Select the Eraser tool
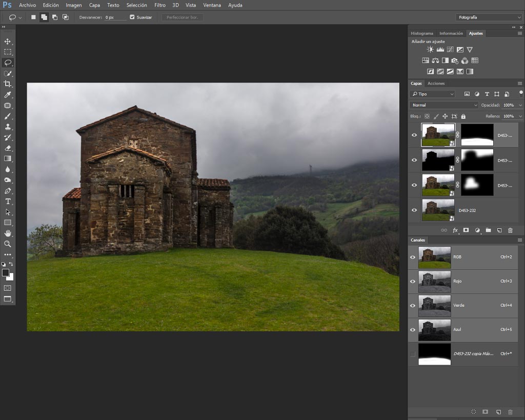Viewport: 525px width, 420px height. 7,148
